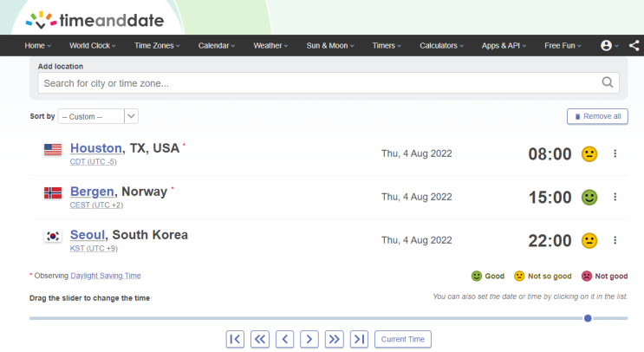Screen dimensions: 644x352
Task: Open the Calendar menu
Action: click(217, 46)
